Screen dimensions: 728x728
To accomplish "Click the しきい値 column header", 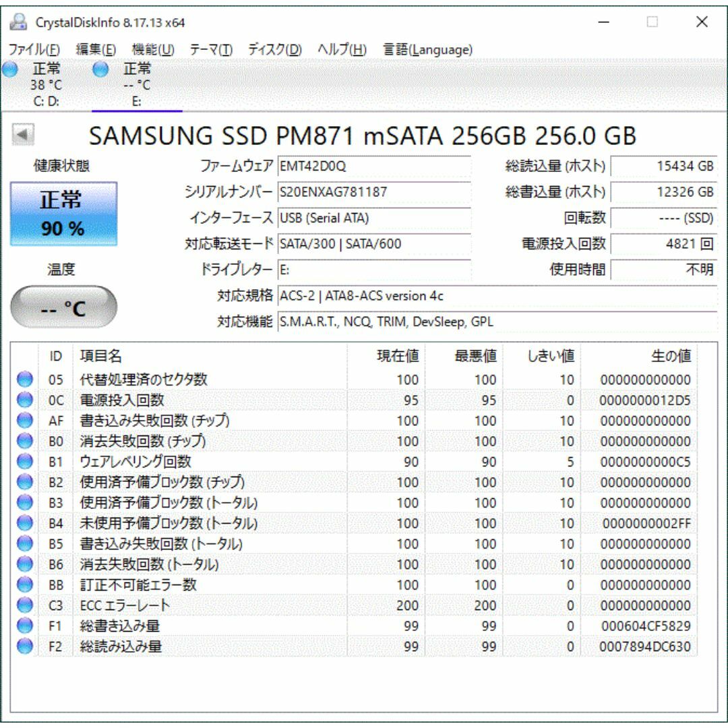I will (542, 356).
